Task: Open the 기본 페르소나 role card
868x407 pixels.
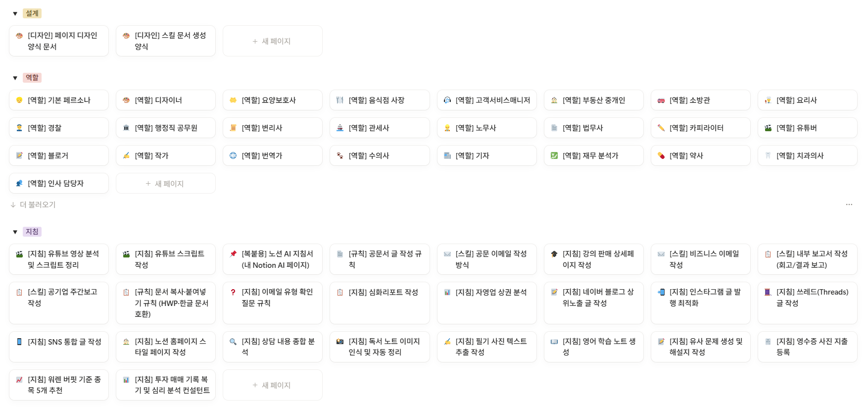Action: (59, 101)
